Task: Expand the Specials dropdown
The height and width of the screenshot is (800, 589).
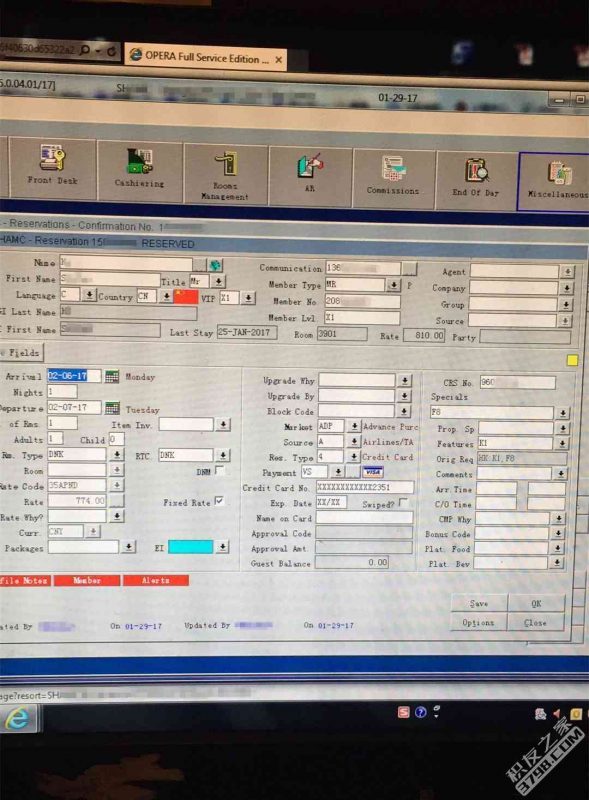Action: pyautogui.click(x=562, y=412)
